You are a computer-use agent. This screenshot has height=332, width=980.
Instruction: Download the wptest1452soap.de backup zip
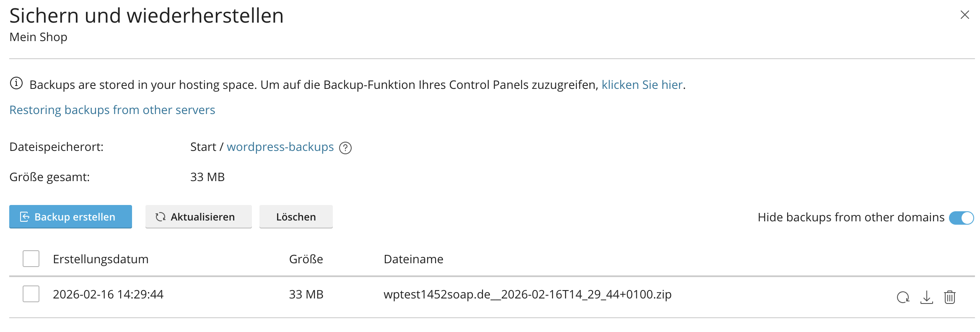(926, 297)
